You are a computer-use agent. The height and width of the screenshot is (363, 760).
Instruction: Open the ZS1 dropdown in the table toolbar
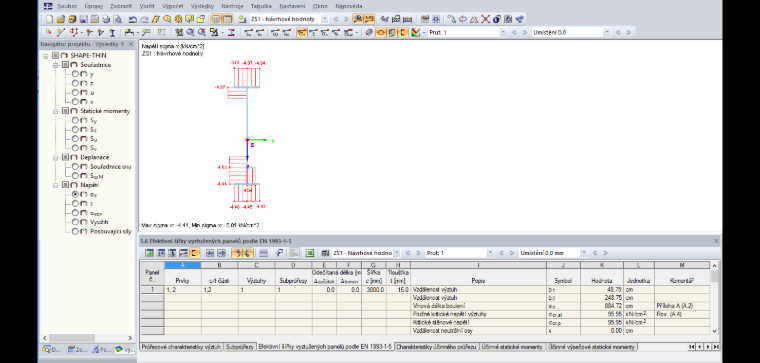(396, 253)
